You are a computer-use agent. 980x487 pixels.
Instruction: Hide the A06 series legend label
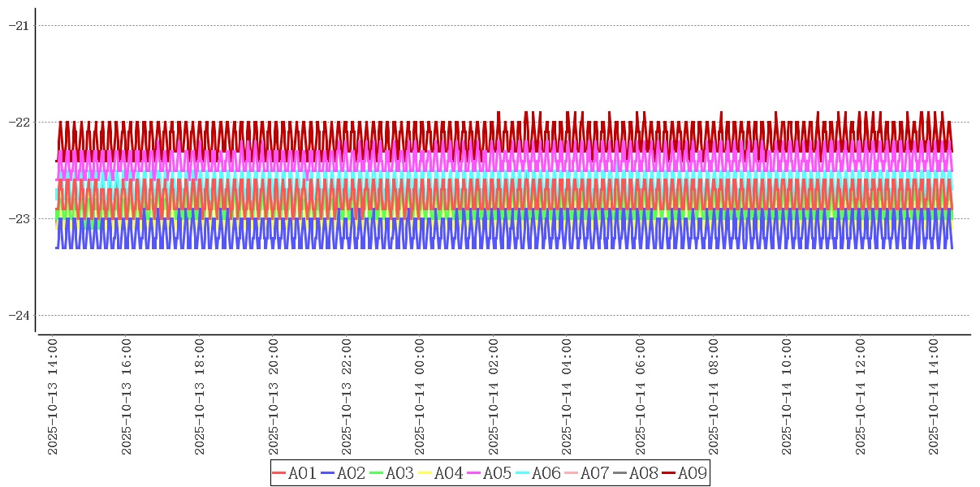coord(546,473)
